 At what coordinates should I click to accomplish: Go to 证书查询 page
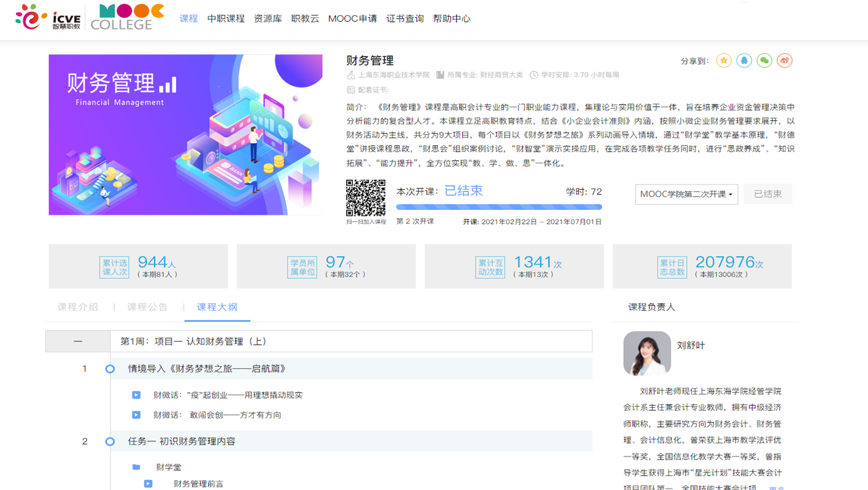(405, 19)
